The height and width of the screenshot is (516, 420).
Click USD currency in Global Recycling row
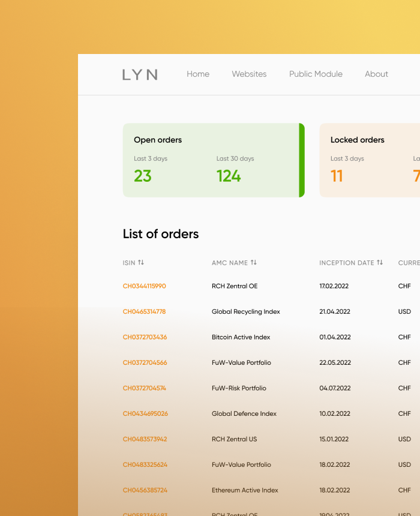click(404, 311)
